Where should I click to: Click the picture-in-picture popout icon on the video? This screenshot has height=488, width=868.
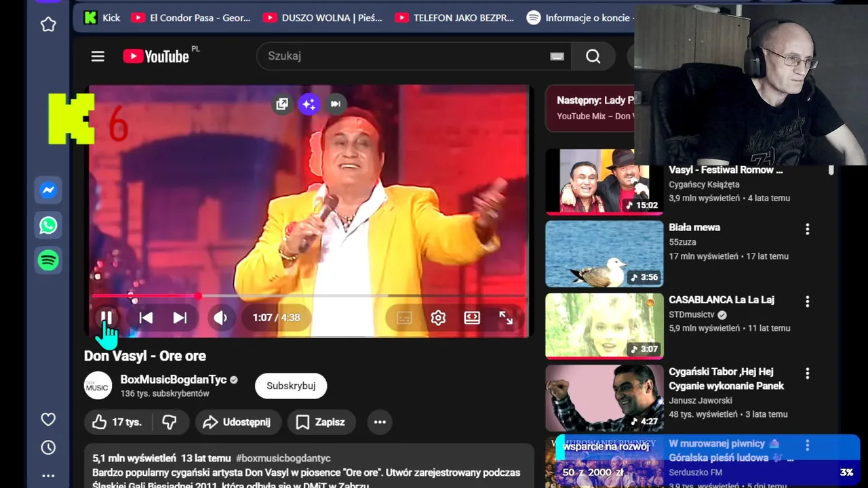click(282, 104)
